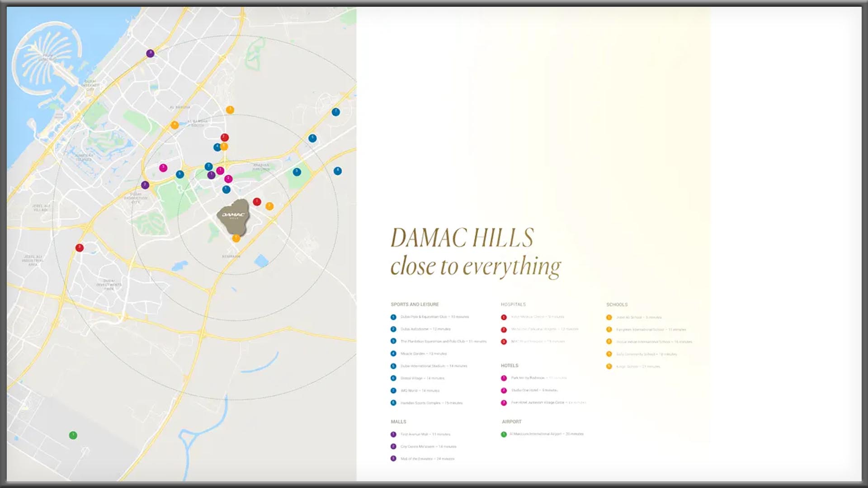Click orange bullet for Fairgreen International School
Viewport: 868px width, 488px height.
tap(609, 329)
